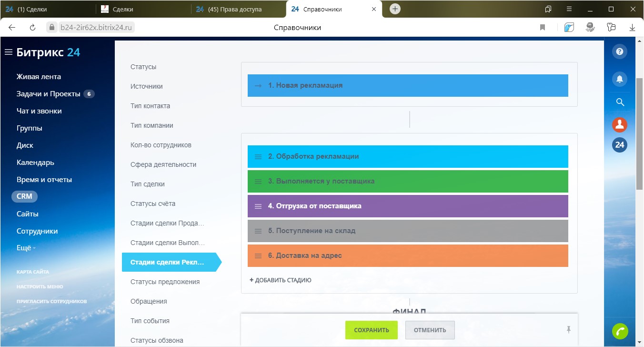
Task: Select the Тип компании directory
Action: [152, 125]
